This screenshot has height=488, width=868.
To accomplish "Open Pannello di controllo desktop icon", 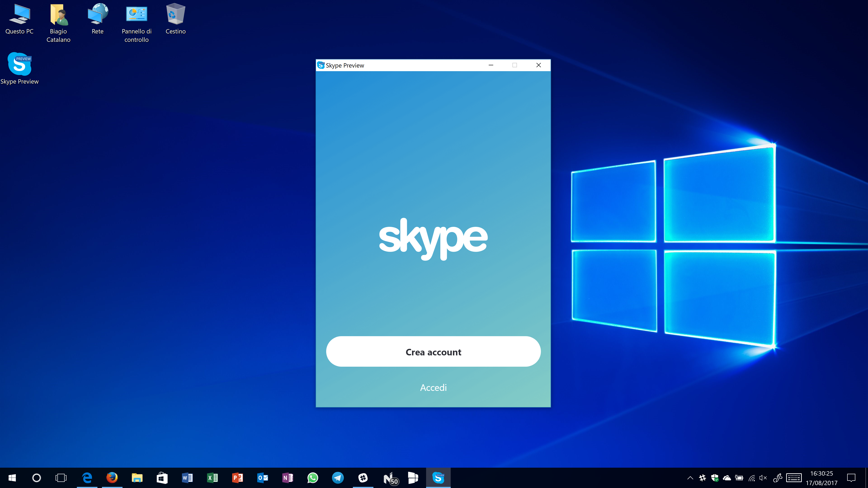I will (137, 23).
